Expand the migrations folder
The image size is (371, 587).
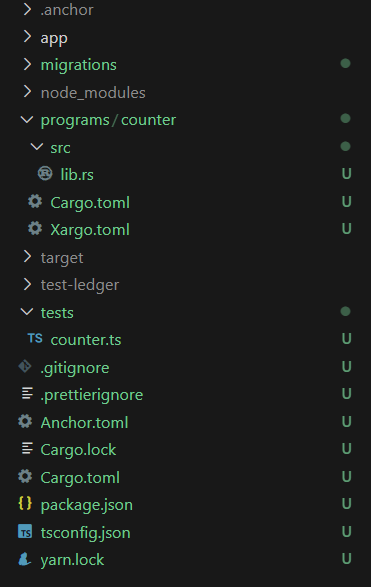27,64
